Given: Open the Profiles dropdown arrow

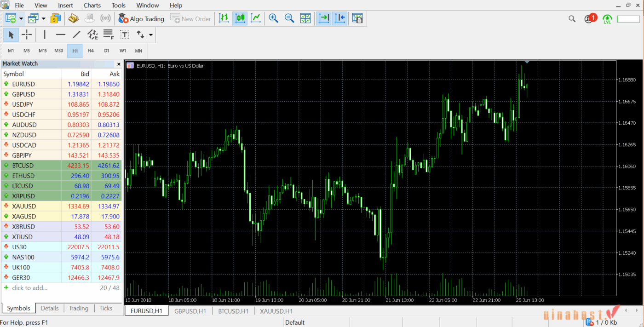Looking at the screenshot, I should 43,18.
